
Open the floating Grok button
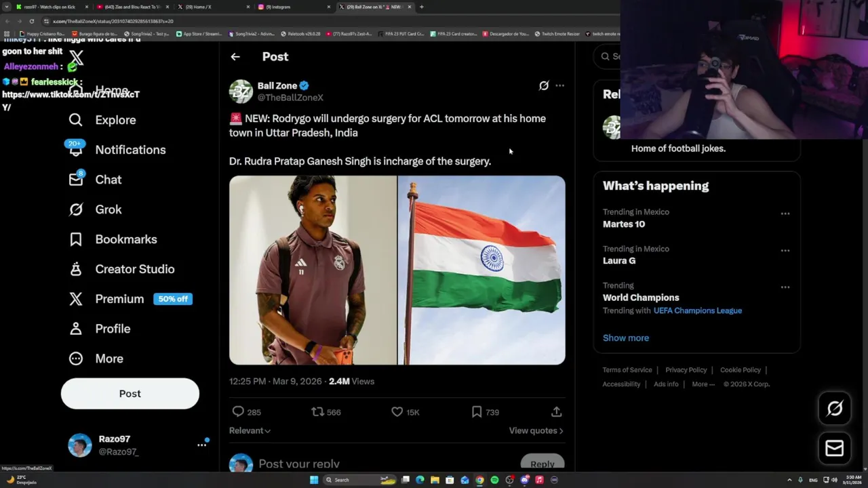pyautogui.click(x=835, y=408)
